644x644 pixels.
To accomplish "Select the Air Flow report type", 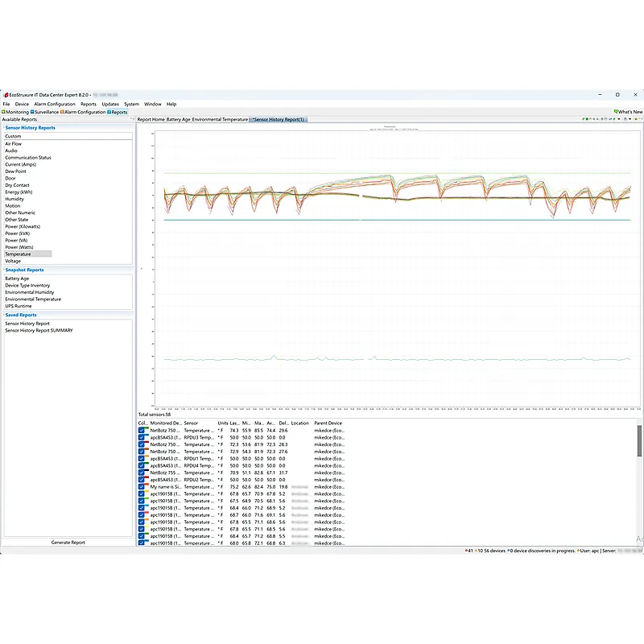I will (x=13, y=144).
